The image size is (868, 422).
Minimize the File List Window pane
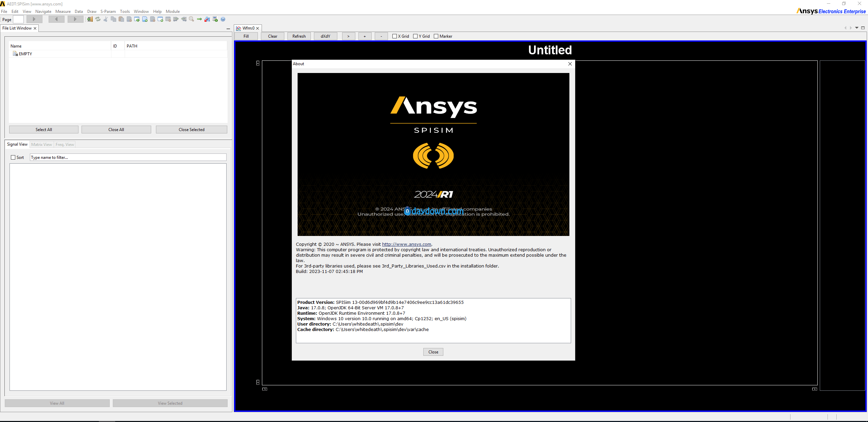tap(228, 29)
